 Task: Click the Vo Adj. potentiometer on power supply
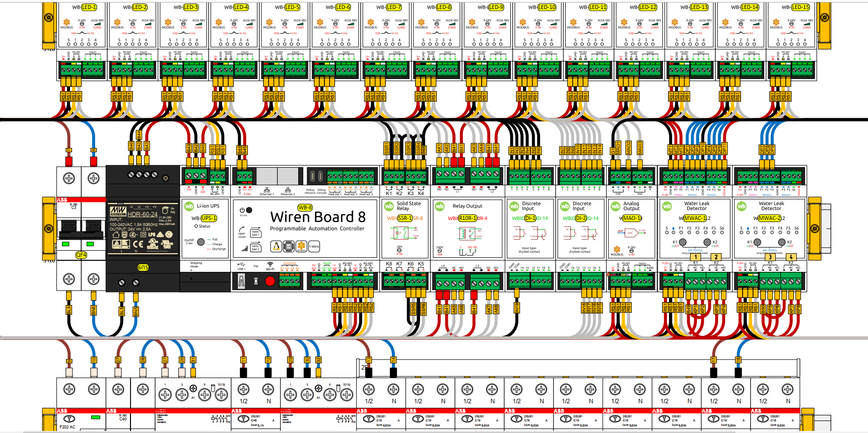pos(165,210)
